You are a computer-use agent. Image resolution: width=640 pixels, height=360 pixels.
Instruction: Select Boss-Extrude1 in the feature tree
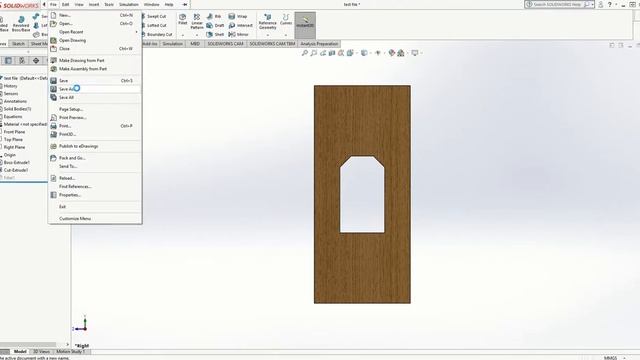[16, 162]
